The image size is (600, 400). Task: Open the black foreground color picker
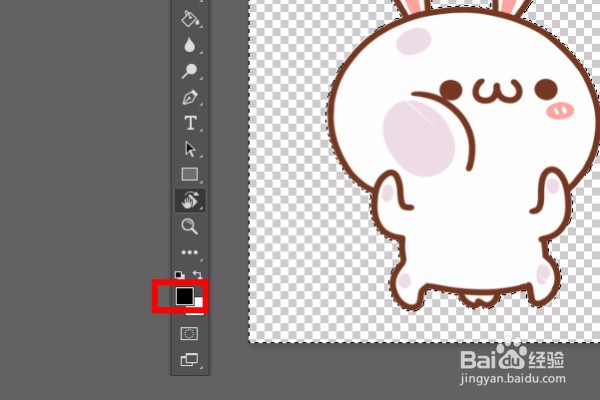[184, 296]
